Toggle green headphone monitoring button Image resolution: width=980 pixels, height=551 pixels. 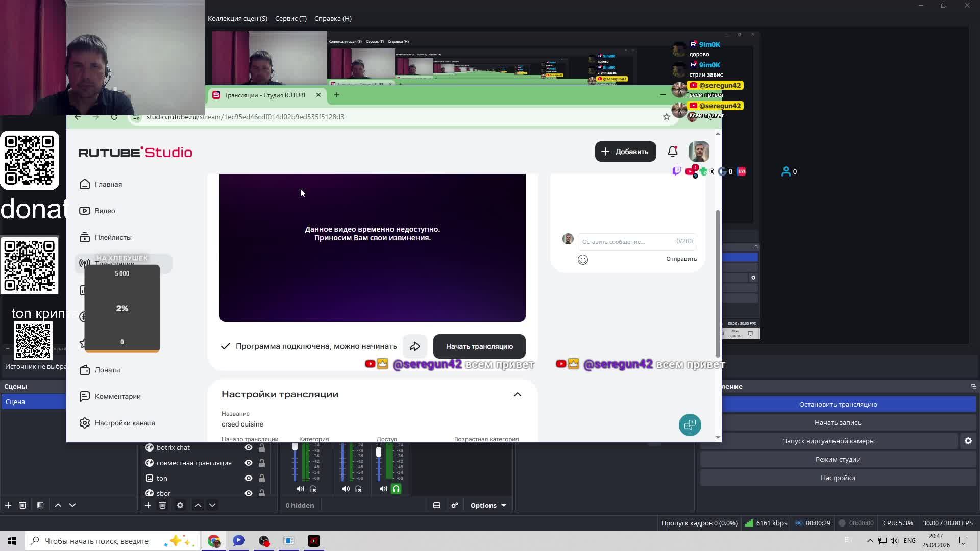tap(396, 489)
